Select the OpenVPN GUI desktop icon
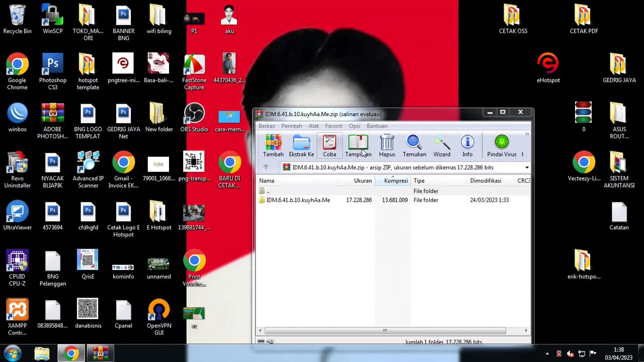Image resolution: width=644 pixels, height=362 pixels. coord(159,318)
